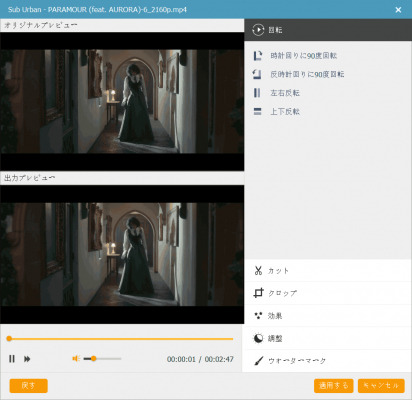Image resolution: width=412 pixels, height=400 pixels.
Task: Open the Cut (カット) scissors section
Action: tap(328, 271)
